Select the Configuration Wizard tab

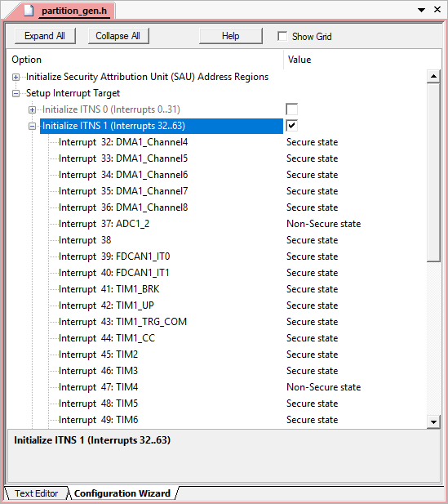(122, 493)
